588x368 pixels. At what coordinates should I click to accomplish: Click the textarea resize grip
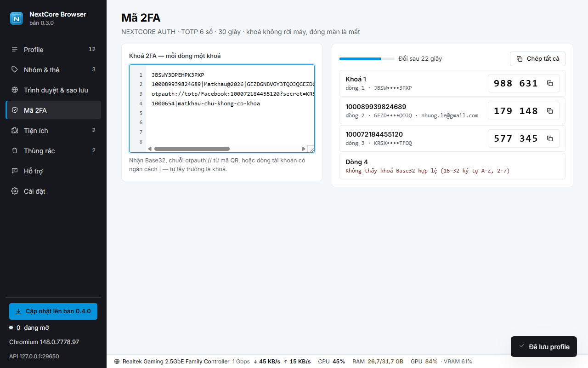[311, 149]
